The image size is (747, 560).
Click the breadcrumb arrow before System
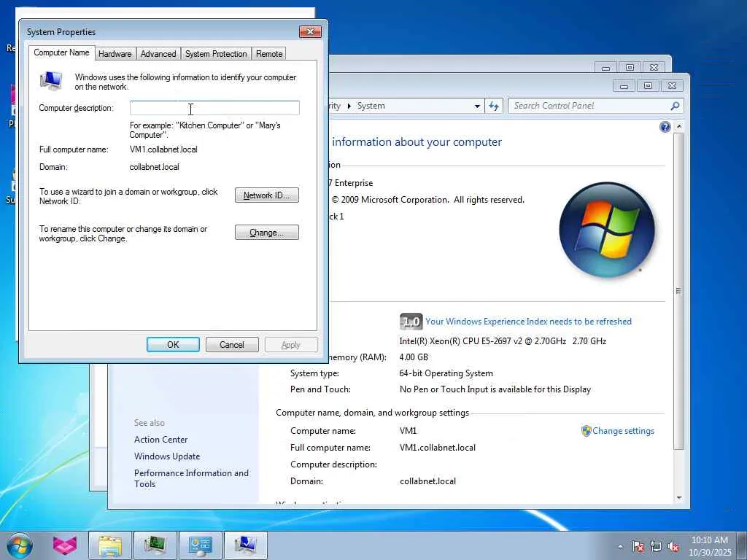click(349, 106)
